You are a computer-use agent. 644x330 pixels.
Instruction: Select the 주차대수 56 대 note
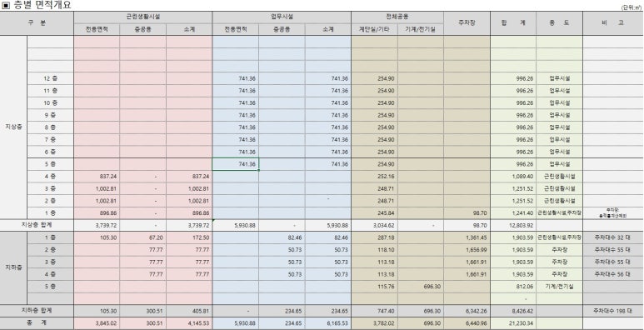click(612, 274)
